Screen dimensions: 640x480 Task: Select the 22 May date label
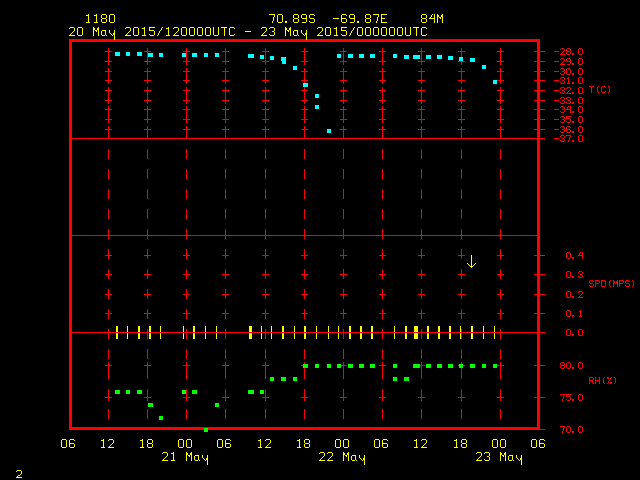click(x=342, y=458)
